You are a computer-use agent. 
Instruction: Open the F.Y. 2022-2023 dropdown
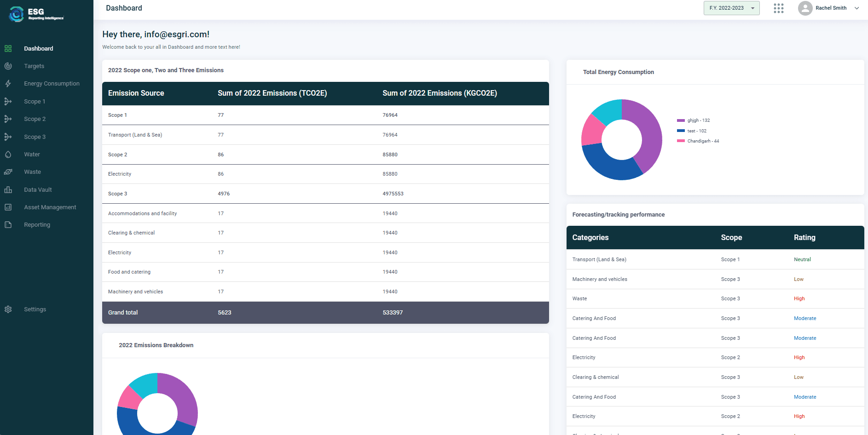point(731,8)
